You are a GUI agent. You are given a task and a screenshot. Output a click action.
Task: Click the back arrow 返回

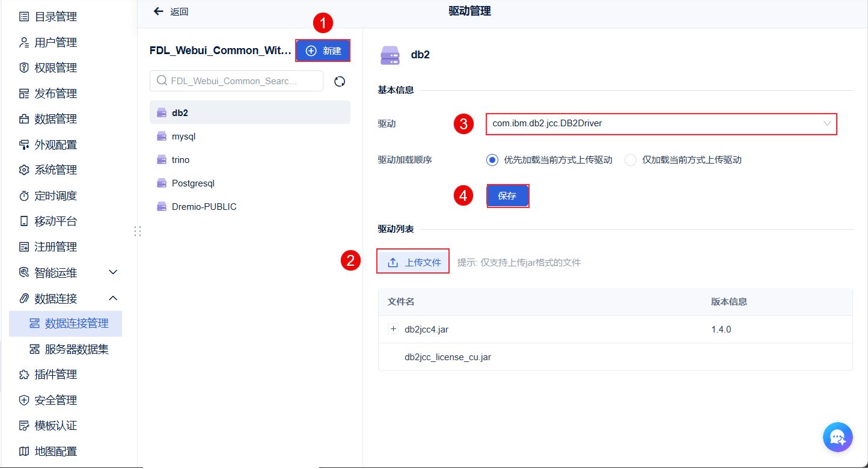click(x=157, y=11)
